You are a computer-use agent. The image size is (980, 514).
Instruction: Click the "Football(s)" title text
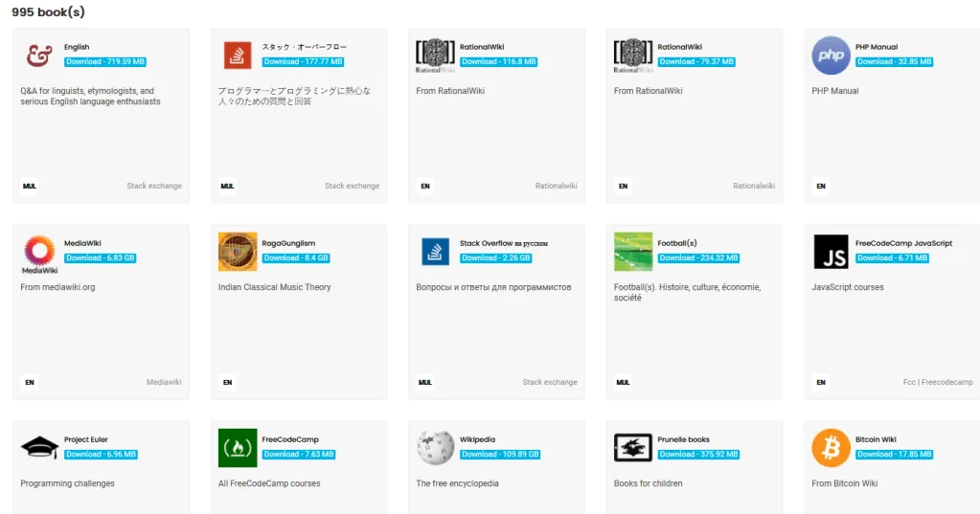pyautogui.click(x=677, y=243)
